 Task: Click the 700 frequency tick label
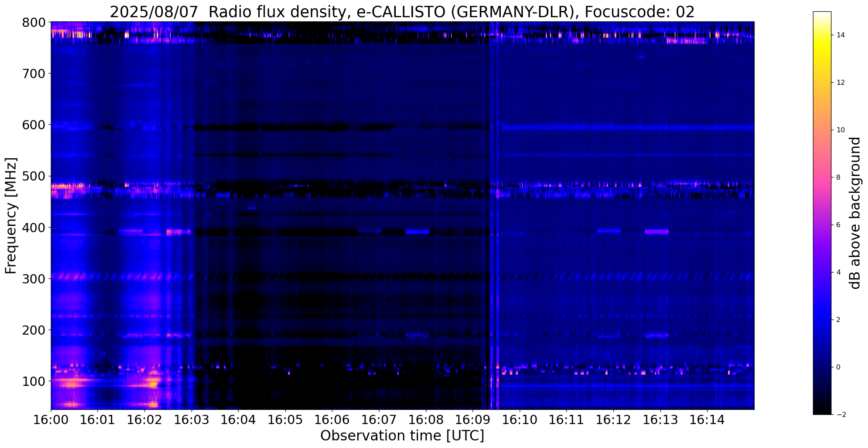point(33,73)
